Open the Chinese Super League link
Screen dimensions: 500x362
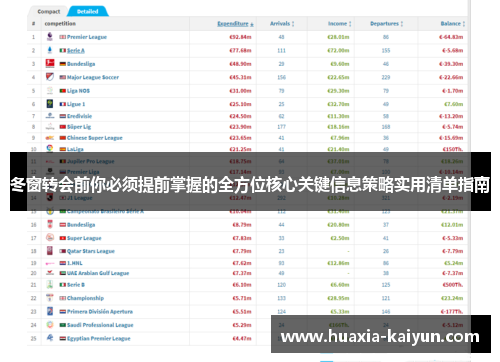(95, 138)
